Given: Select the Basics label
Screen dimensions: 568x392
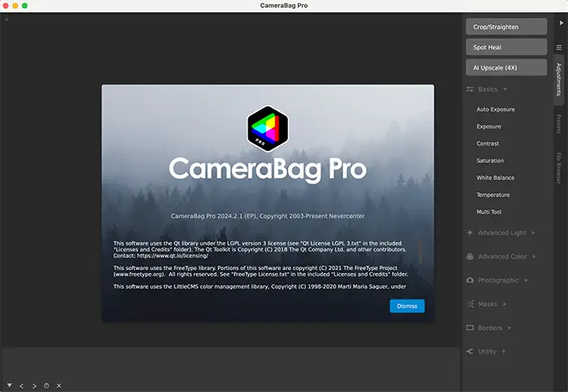Looking at the screenshot, I should click(488, 89).
